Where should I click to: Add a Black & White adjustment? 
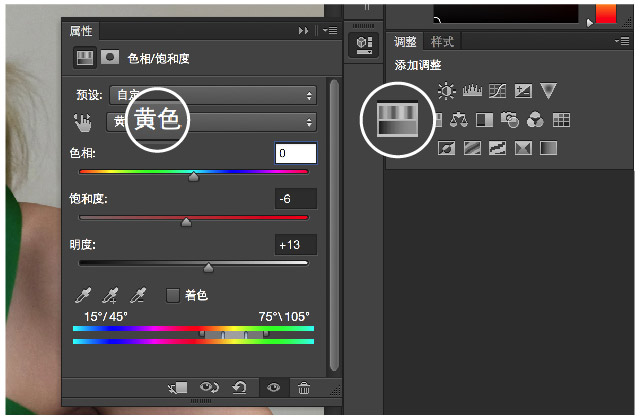tap(484, 120)
